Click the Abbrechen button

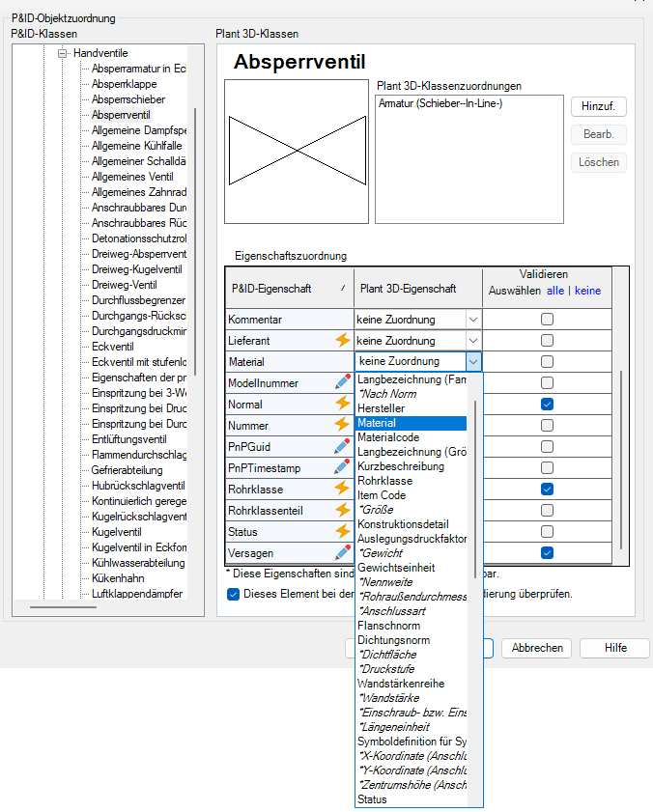pyautogui.click(x=537, y=649)
